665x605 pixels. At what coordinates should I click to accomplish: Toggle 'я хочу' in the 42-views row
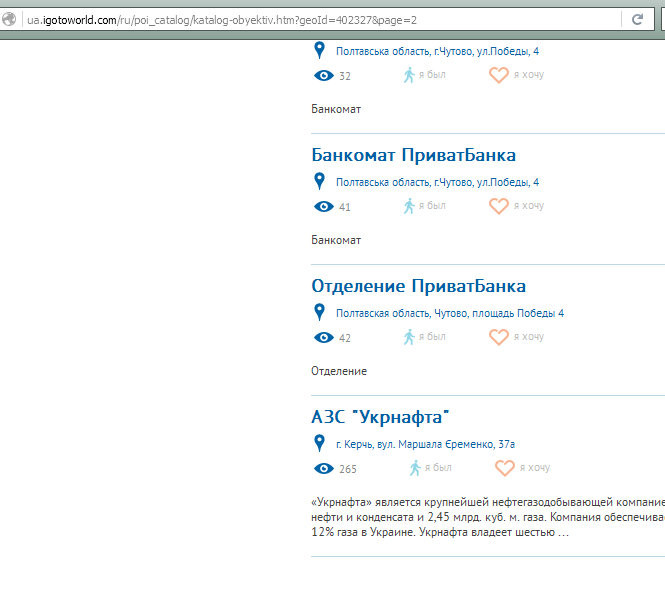[x=529, y=337]
